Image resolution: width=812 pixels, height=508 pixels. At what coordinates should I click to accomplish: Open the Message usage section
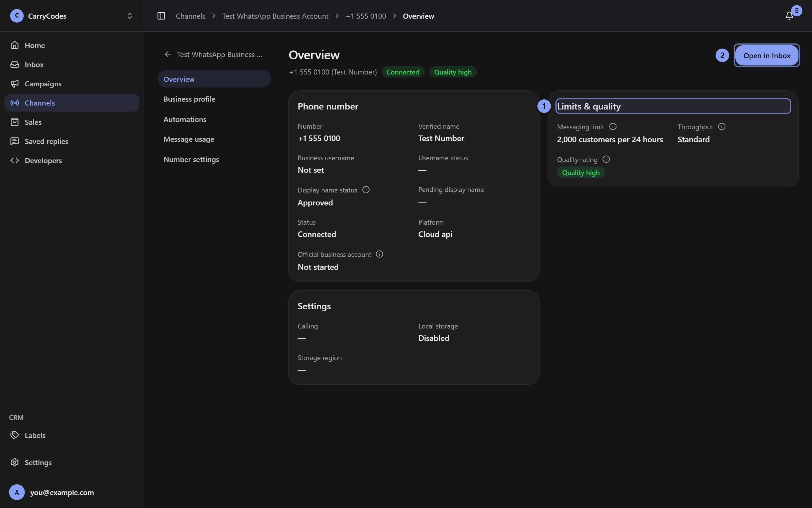click(214, 139)
